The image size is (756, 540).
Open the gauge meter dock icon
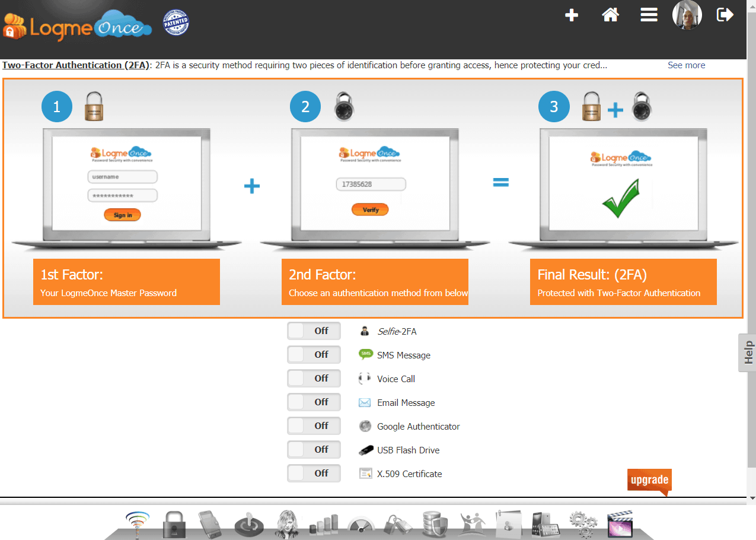tap(361, 527)
